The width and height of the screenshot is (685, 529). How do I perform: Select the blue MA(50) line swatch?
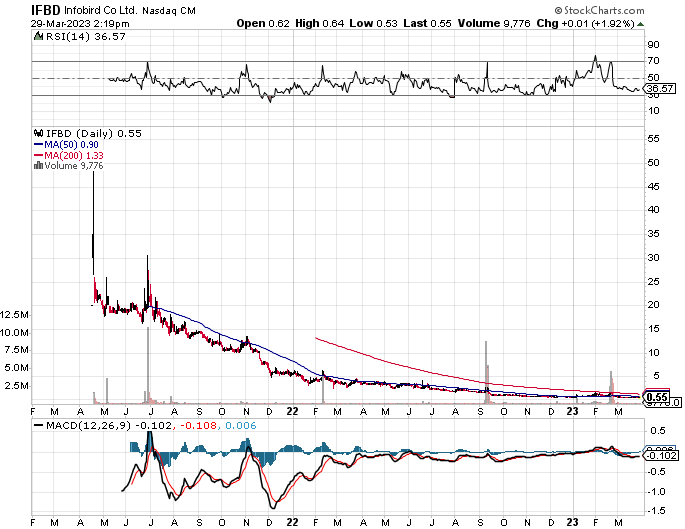(x=38, y=145)
